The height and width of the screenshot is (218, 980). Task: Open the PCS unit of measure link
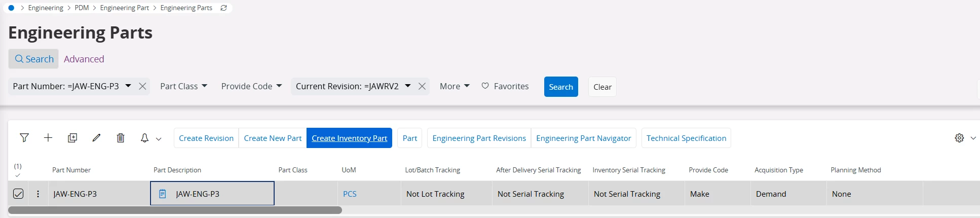(350, 194)
